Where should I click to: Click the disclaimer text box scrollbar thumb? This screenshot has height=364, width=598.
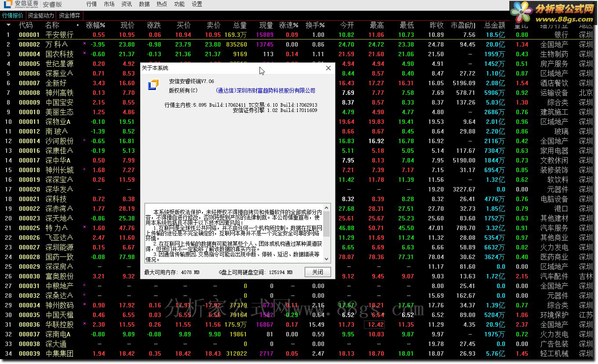327,223
